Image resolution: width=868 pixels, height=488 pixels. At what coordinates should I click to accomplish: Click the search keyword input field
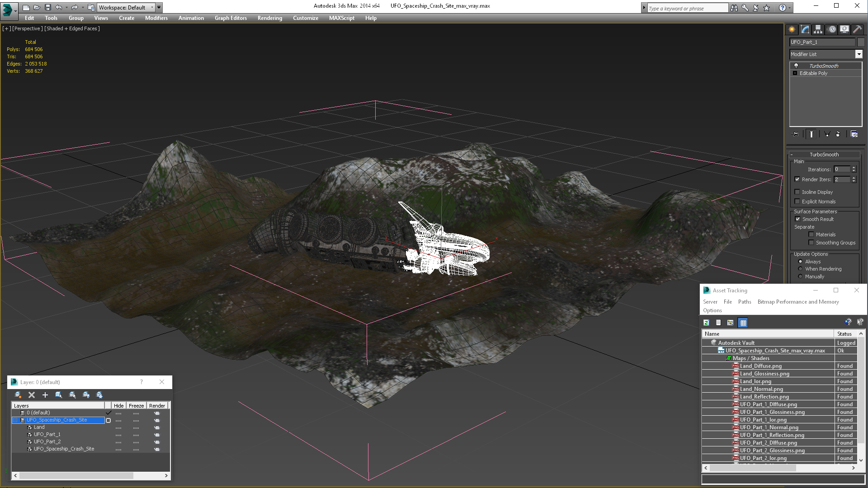(x=687, y=8)
